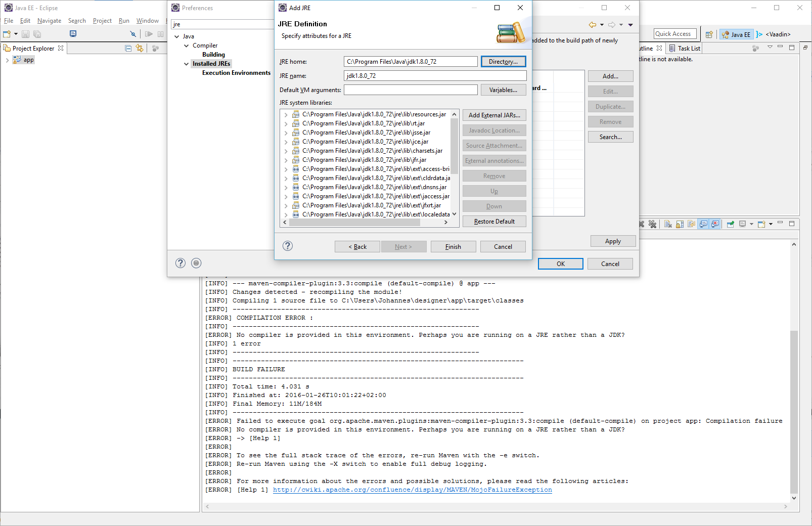The image size is (812, 526).
Task: Click Search... in Installed JREs page
Action: click(x=611, y=137)
